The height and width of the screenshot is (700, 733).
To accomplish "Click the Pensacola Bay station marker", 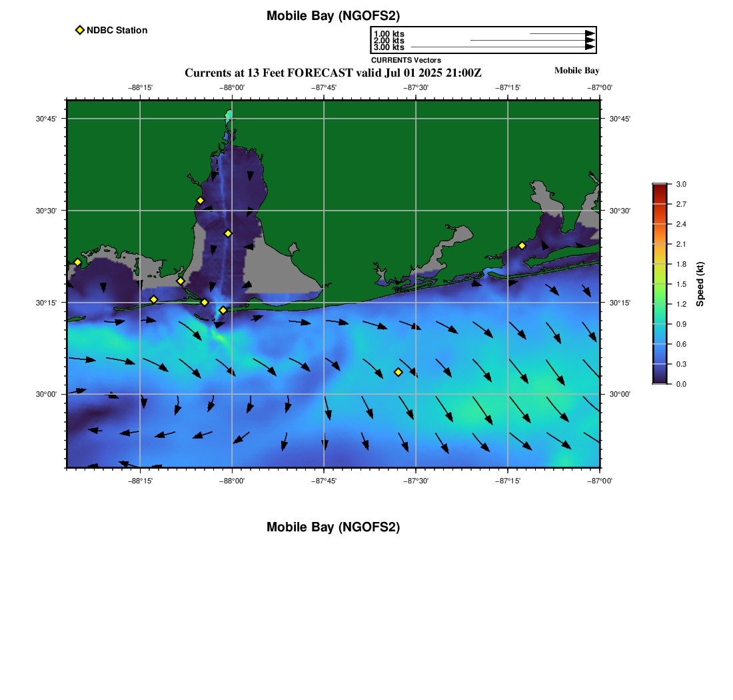I will pos(522,245).
